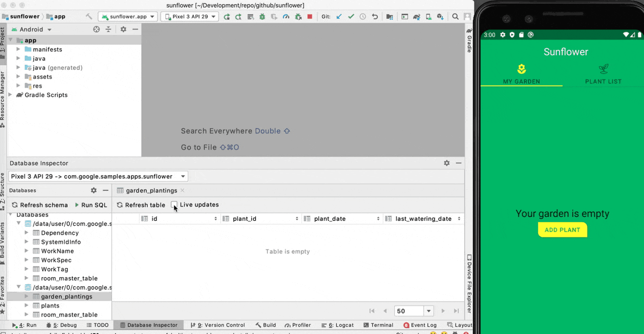The width and height of the screenshot is (644, 334).
Task: Click the red Stop app icon
Action: click(310, 17)
